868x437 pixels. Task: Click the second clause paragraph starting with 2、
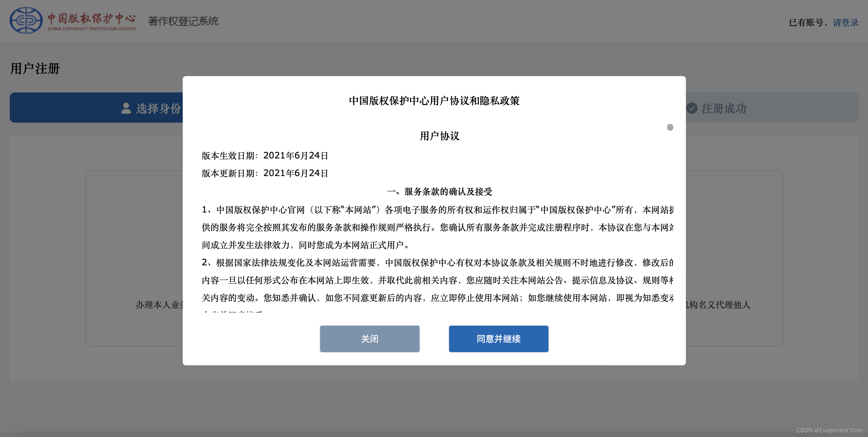pos(437,280)
